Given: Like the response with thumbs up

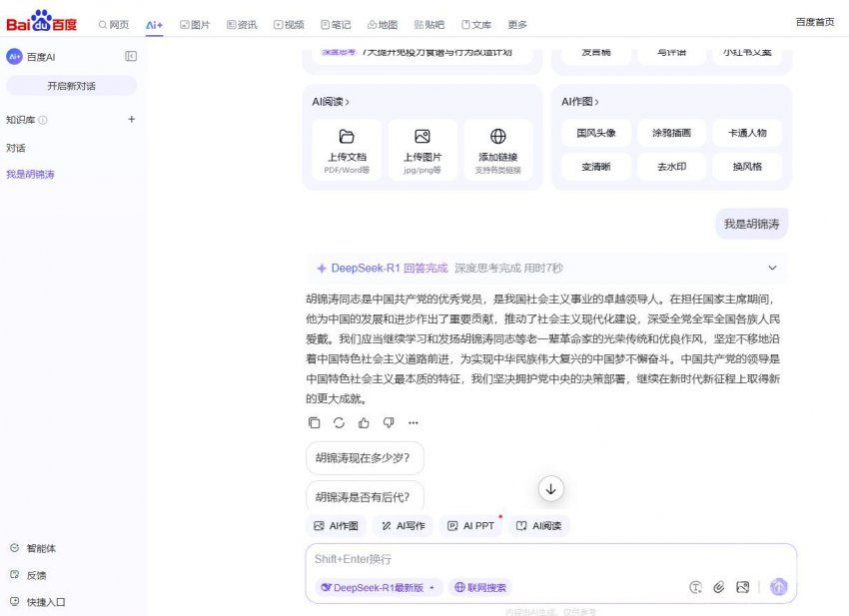Looking at the screenshot, I should click(364, 422).
